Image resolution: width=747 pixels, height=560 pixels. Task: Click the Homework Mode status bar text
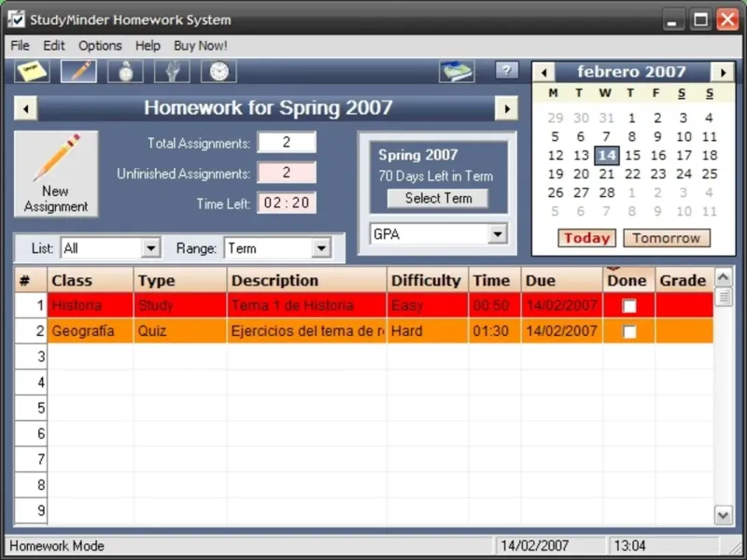57,546
